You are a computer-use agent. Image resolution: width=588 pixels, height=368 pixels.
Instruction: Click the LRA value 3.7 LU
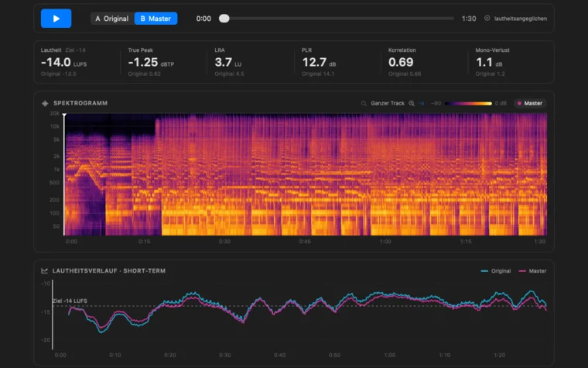pyautogui.click(x=228, y=62)
